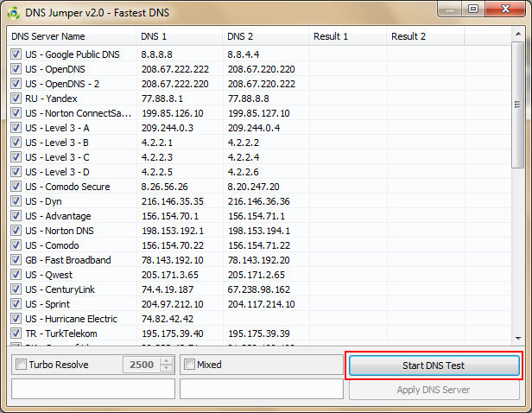Uncheck the US - Norton ConnectSafe checkbox
This screenshot has width=532, height=413.
16,113
